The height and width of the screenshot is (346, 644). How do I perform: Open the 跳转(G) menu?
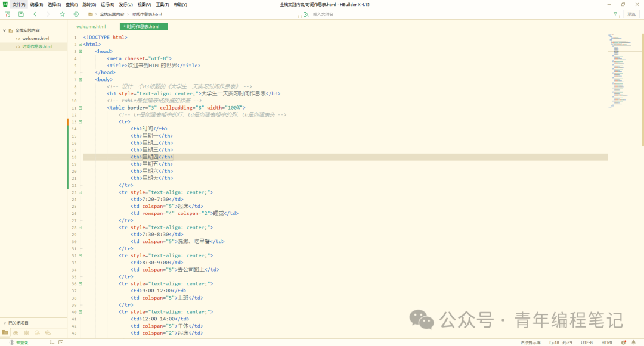tap(89, 5)
